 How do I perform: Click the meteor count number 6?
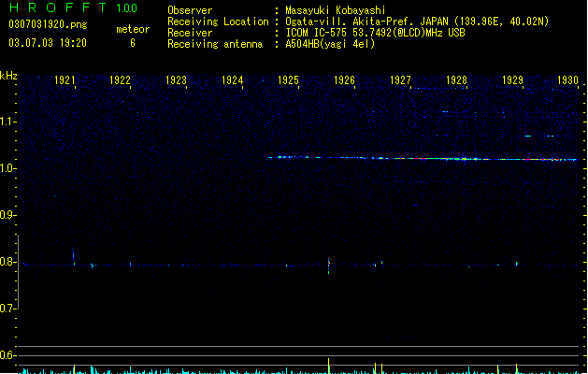(133, 43)
